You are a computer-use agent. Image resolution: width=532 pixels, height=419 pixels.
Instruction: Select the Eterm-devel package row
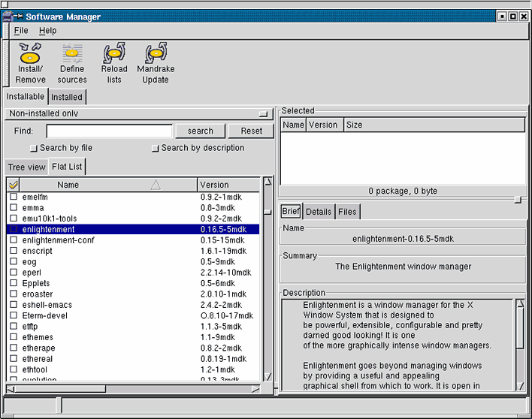pos(133,315)
